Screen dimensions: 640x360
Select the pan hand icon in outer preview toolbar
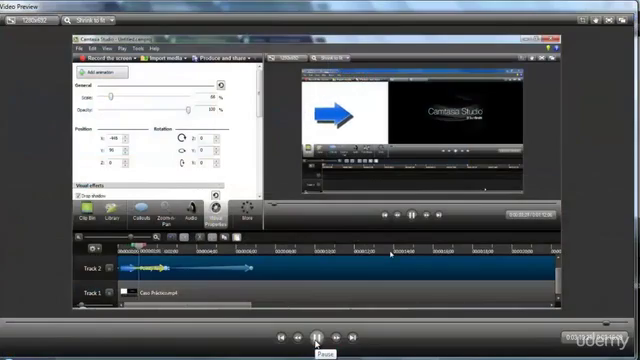click(596, 20)
